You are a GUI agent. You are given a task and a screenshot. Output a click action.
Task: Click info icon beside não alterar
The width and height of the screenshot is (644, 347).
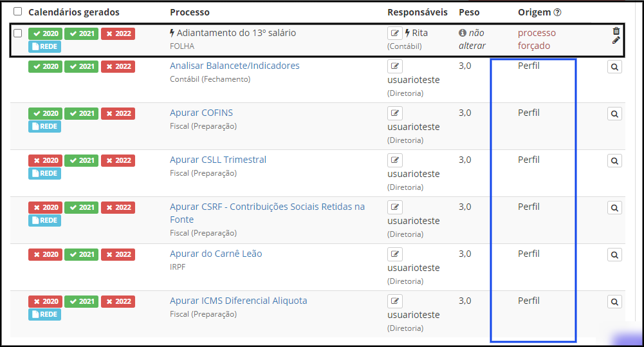463,33
